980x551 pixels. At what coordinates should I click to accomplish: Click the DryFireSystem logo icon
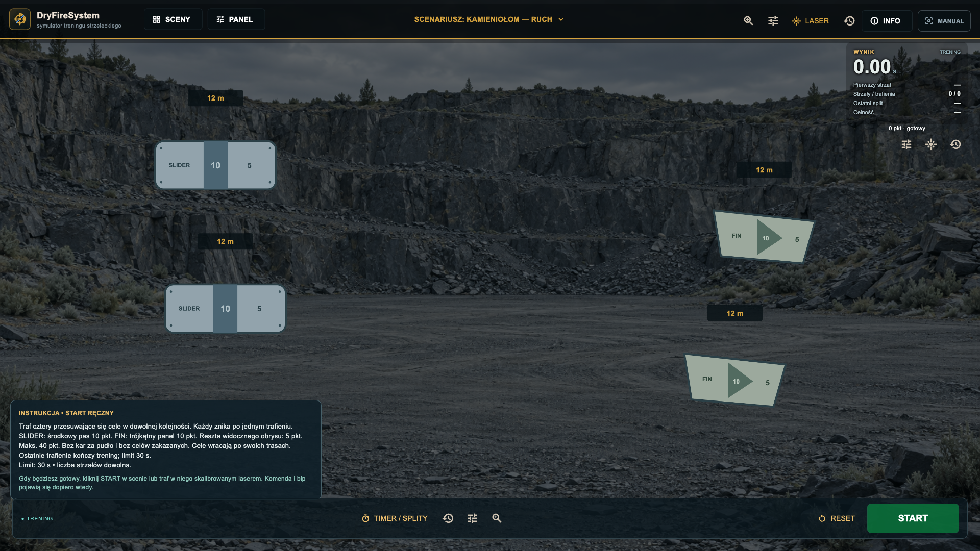coord(20,19)
